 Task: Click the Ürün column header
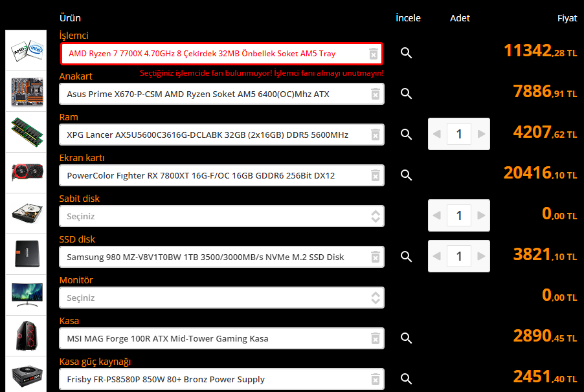pyautogui.click(x=70, y=18)
